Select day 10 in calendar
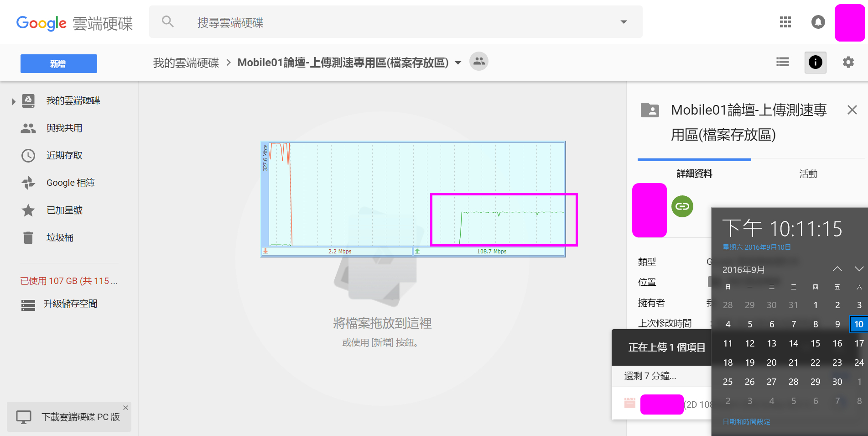The height and width of the screenshot is (436, 868). 859,324
